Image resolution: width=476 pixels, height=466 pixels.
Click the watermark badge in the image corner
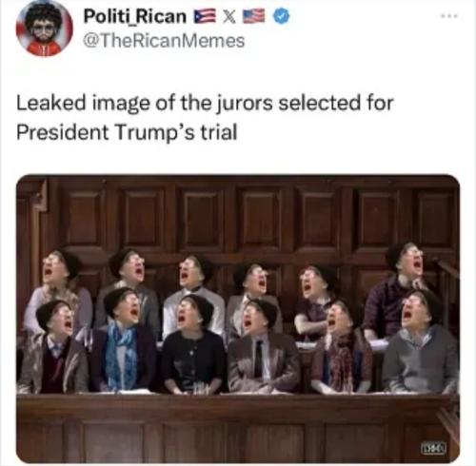433,448
